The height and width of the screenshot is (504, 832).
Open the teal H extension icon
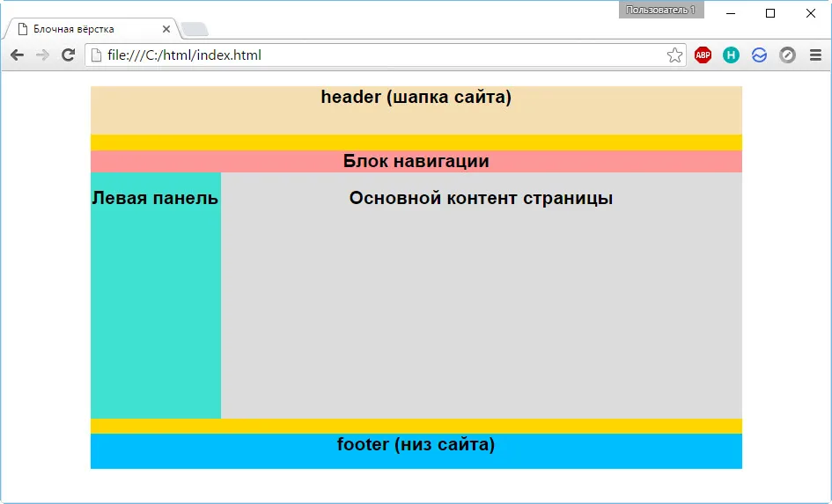click(731, 55)
